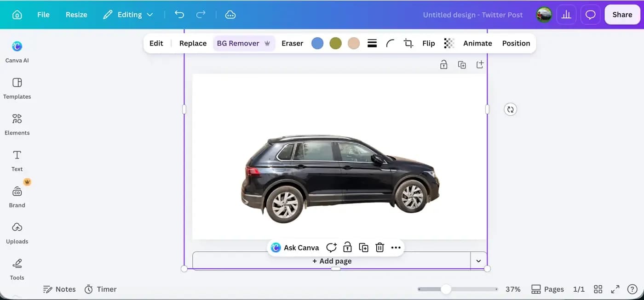Click Edit in the image toolbar
The width and height of the screenshot is (644, 300).
[156, 43]
